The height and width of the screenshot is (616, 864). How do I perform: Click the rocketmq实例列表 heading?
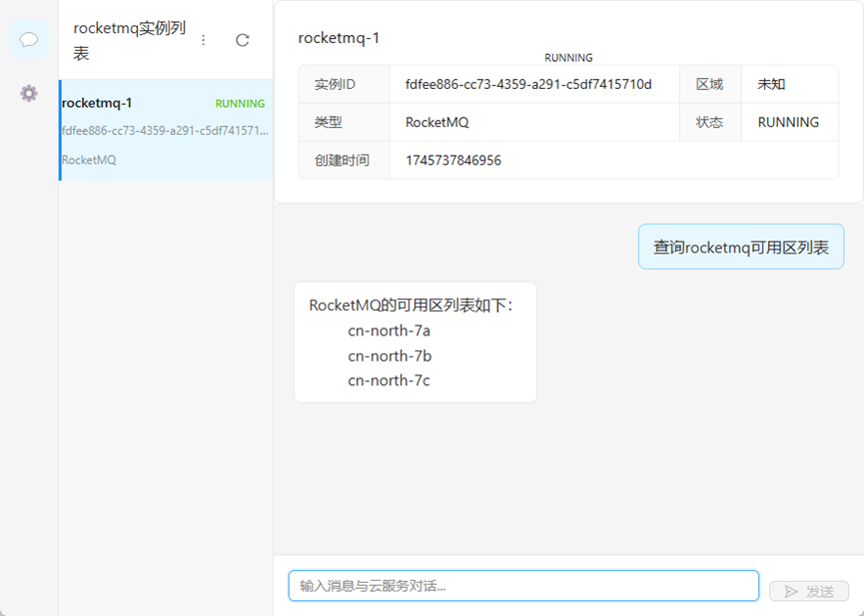[x=130, y=40]
